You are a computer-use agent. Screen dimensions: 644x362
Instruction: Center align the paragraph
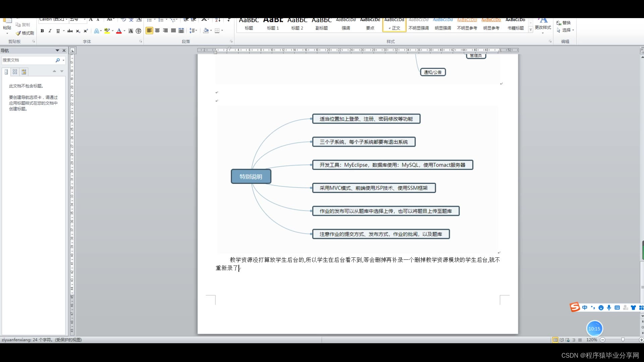click(157, 31)
